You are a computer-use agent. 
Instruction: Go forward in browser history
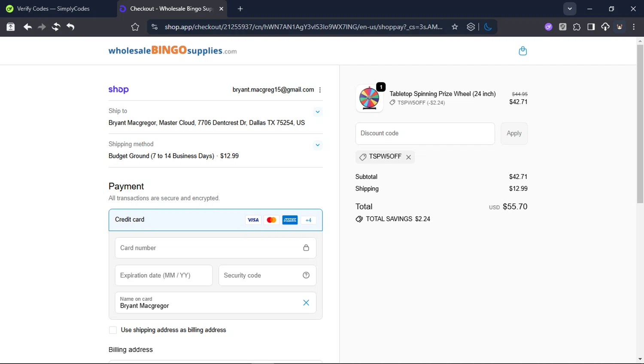tap(42, 27)
